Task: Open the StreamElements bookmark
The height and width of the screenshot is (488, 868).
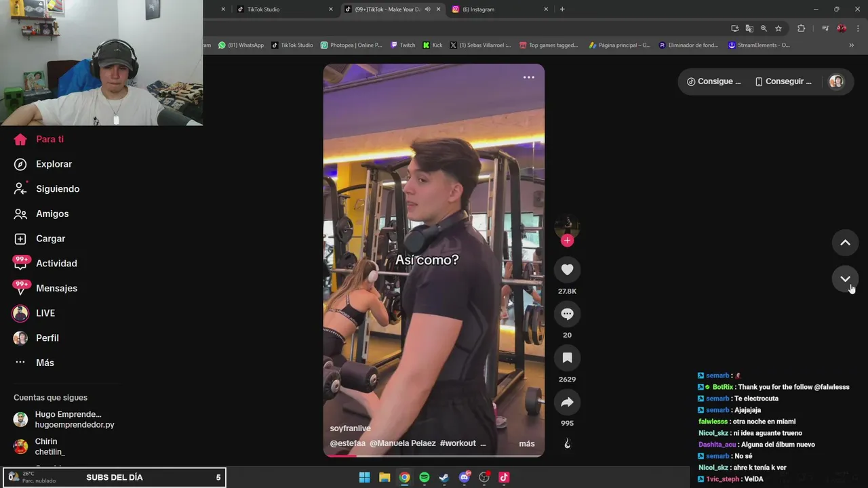Action: coord(759,45)
